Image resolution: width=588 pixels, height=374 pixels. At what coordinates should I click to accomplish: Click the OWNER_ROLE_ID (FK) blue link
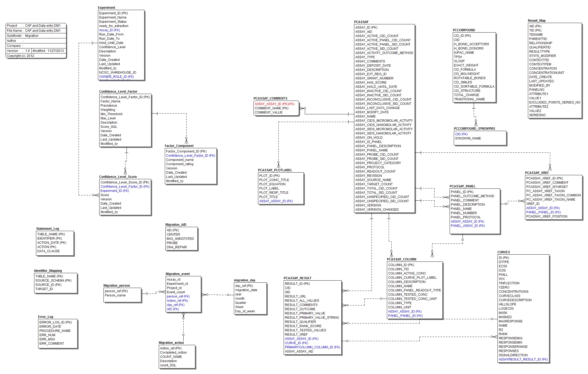click(116, 76)
